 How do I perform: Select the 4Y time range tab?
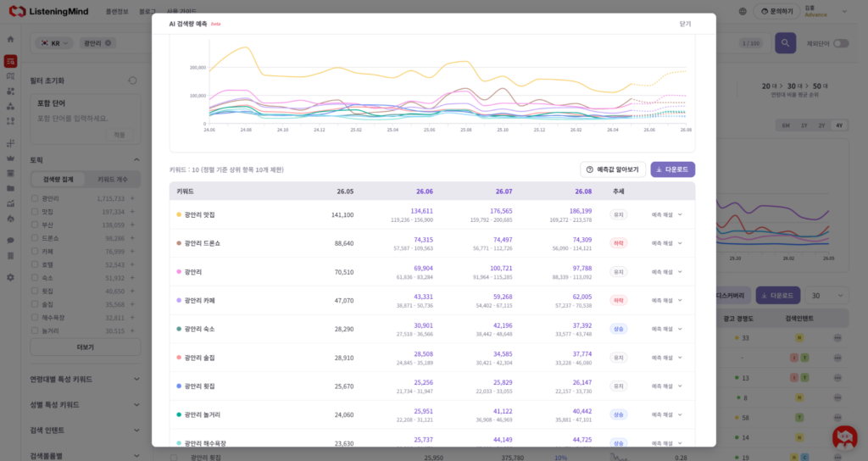coord(839,125)
